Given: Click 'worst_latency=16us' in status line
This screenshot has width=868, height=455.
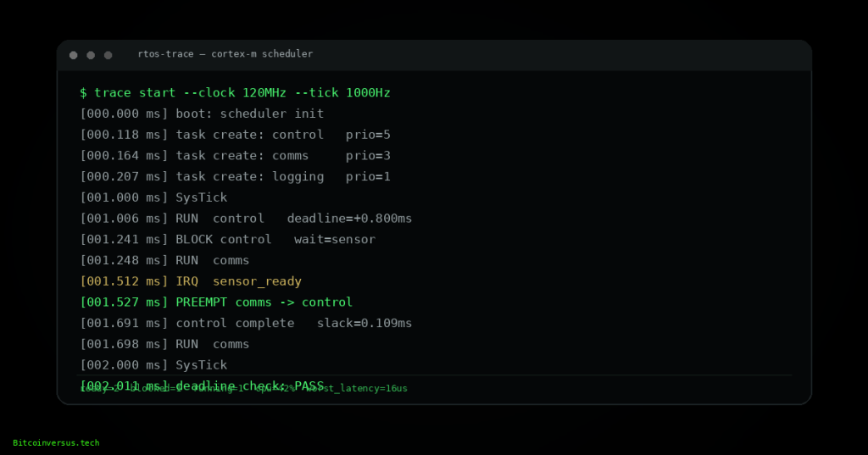Looking at the screenshot, I should click(x=357, y=389).
